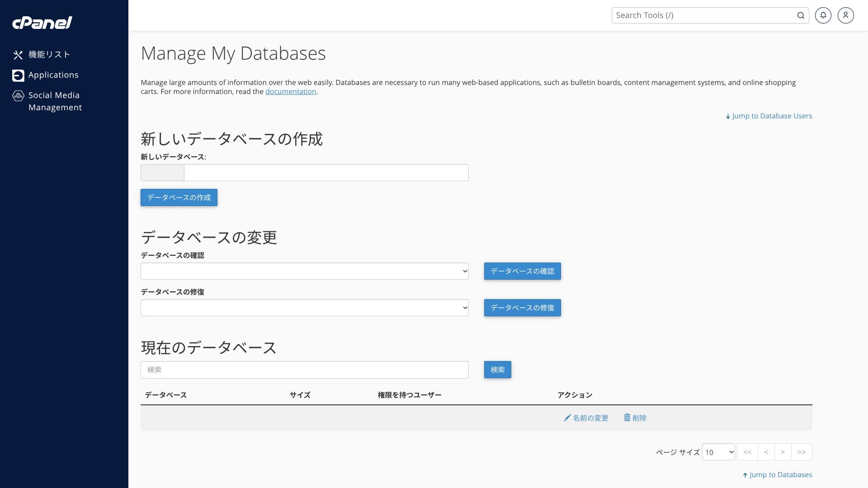This screenshot has height=488, width=868.
Task: Go to next page with > button
Action: (783, 452)
